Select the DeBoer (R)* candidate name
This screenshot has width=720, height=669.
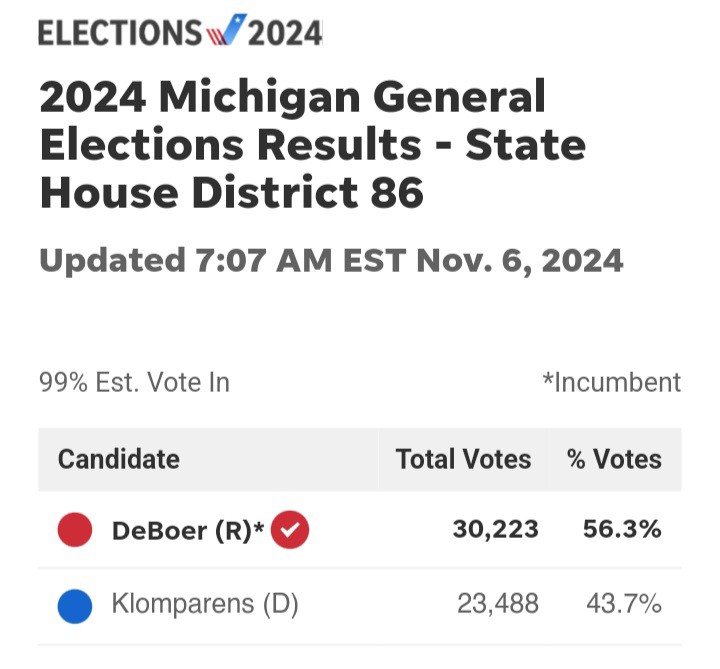coord(188,530)
